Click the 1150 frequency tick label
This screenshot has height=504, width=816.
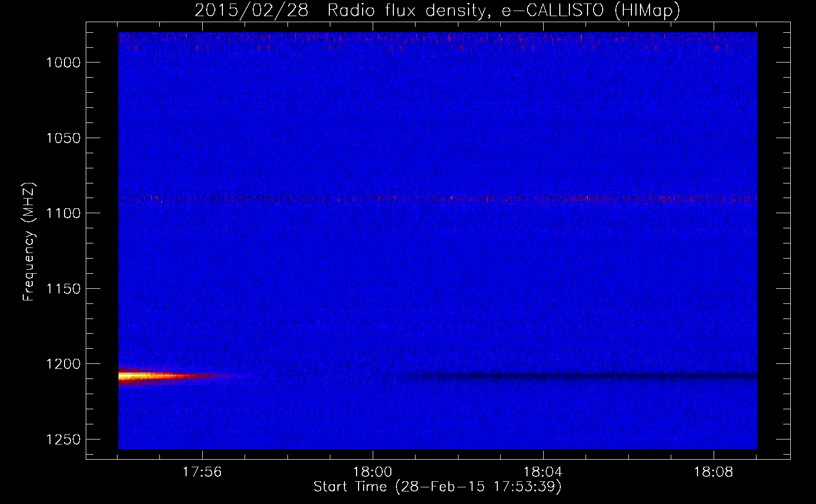tap(63, 289)
